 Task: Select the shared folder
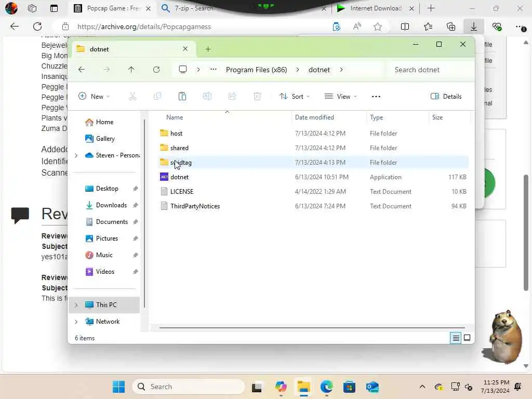pos(314,148)
